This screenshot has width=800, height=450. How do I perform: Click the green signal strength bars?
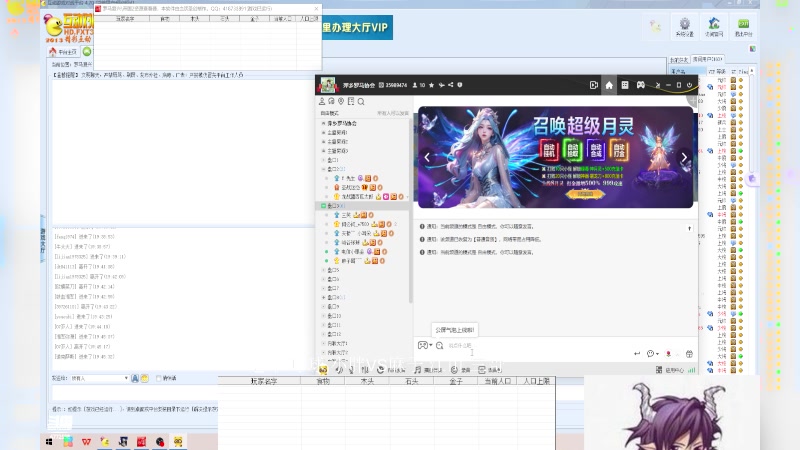coord(691,370)
